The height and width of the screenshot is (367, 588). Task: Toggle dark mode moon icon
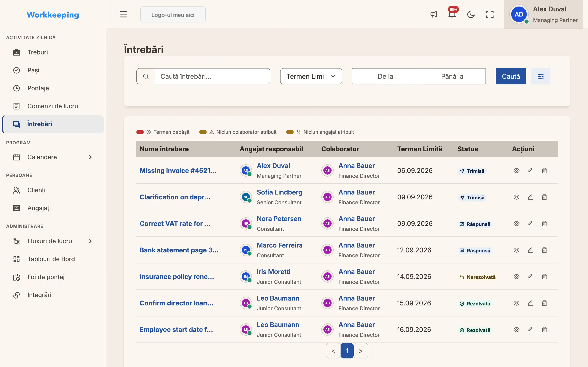coord(471,14)
